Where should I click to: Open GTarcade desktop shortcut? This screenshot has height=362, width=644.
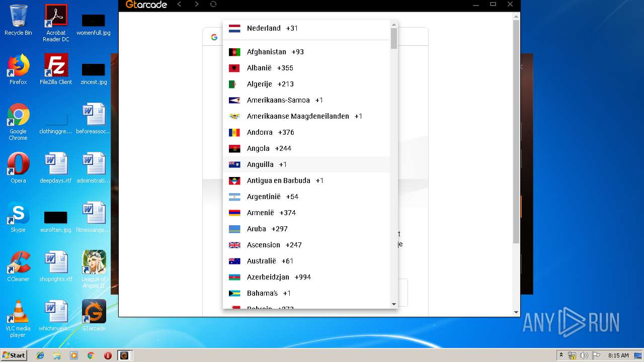pos(94,316)
